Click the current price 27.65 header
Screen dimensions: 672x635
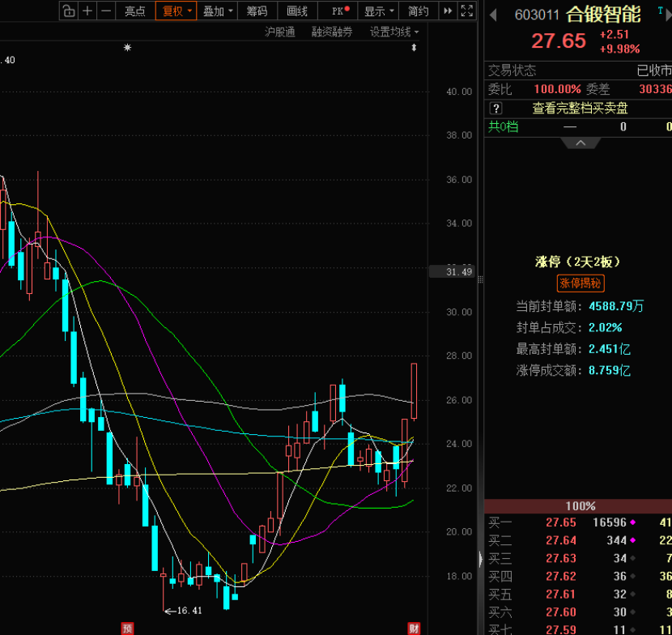[x=559, y=40]
